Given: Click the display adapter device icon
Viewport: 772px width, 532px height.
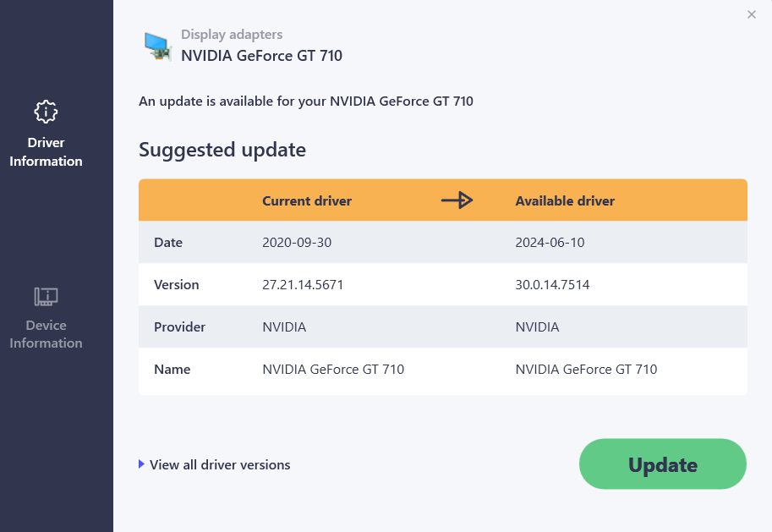Looking at the screenshot, I should click(x=156, y=46).
